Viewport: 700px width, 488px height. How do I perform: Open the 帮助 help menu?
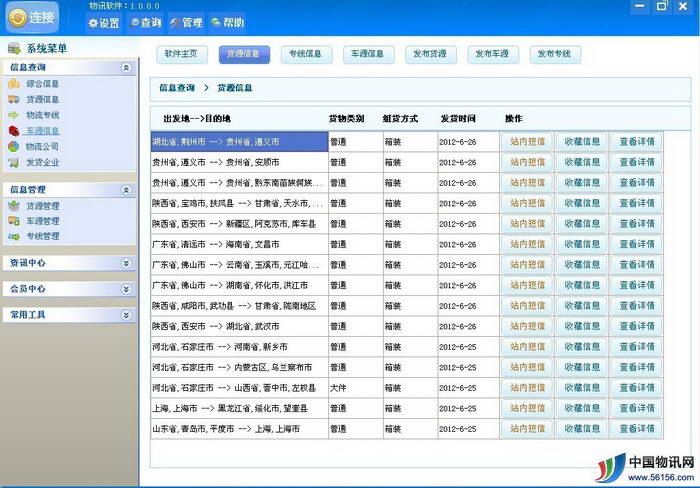click(x=228, y=22)
